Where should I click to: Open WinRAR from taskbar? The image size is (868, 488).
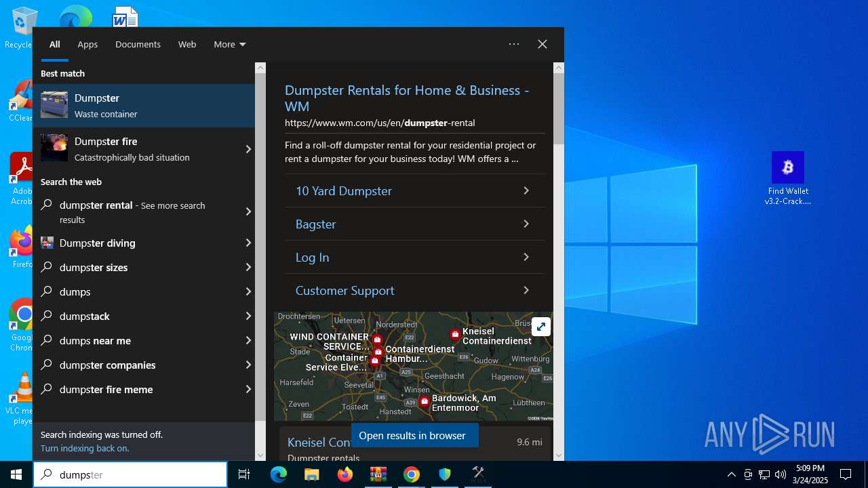click(378, 474)
